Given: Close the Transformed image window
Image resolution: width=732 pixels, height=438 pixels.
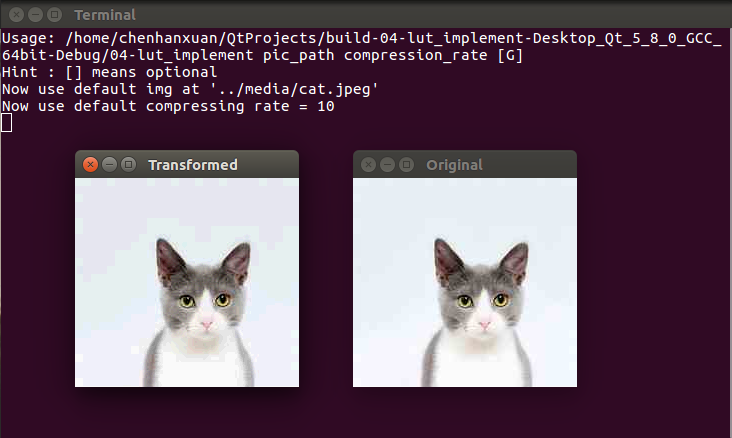Looking at the screenshot, I should click(90, 164).
